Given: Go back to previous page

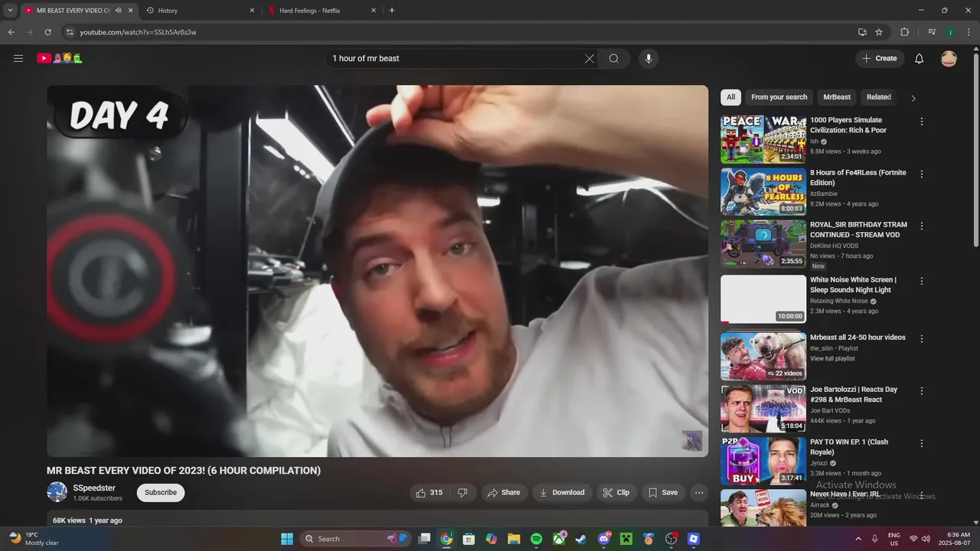Looking at the screenshot, I should pos(11,32).
